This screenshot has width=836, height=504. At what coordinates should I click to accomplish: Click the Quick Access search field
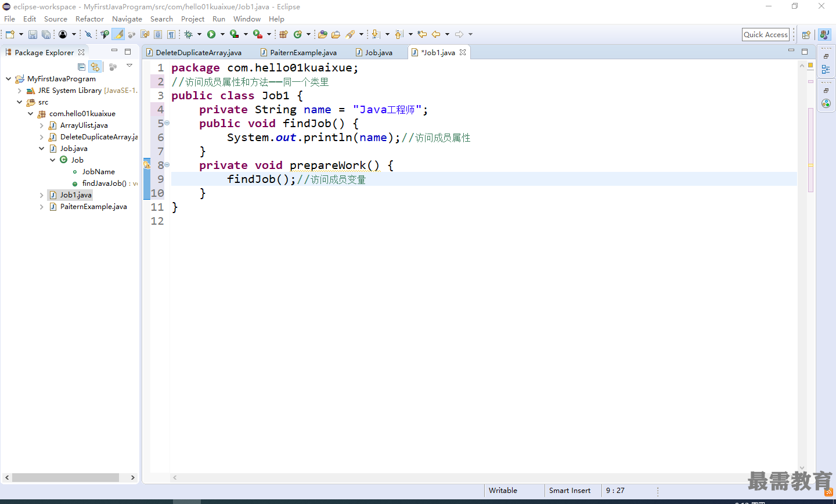tap(766, 34)
